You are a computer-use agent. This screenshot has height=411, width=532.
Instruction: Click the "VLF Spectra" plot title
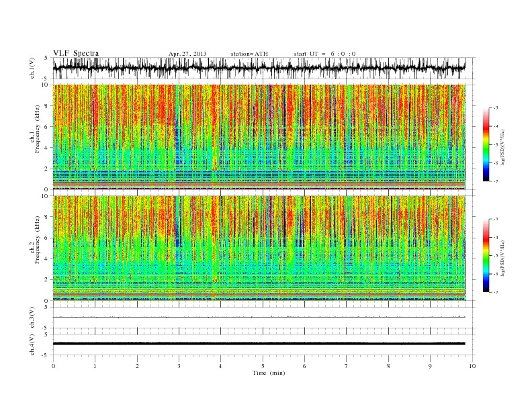click(76, 53)
